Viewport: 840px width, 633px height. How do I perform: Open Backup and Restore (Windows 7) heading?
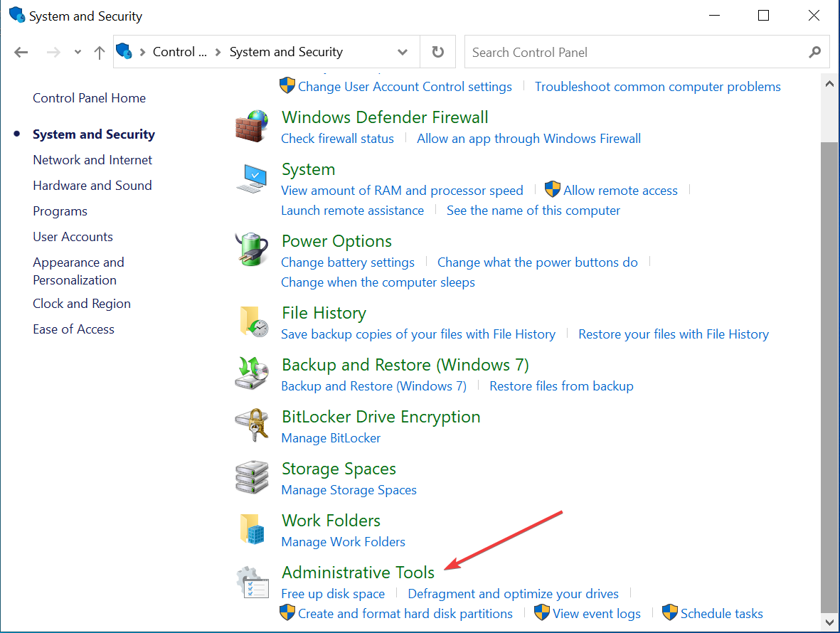click(405, 365)
